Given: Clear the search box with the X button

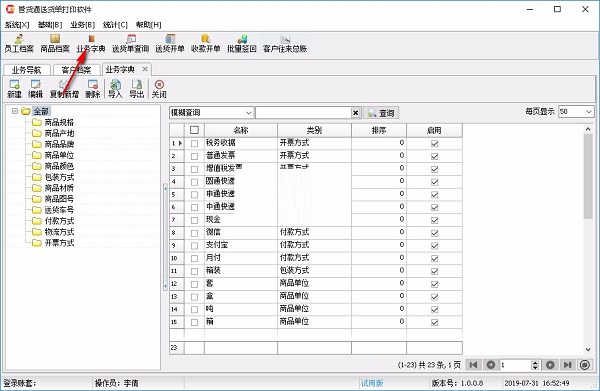Looking at the screenshot, I should coord(355,113).
